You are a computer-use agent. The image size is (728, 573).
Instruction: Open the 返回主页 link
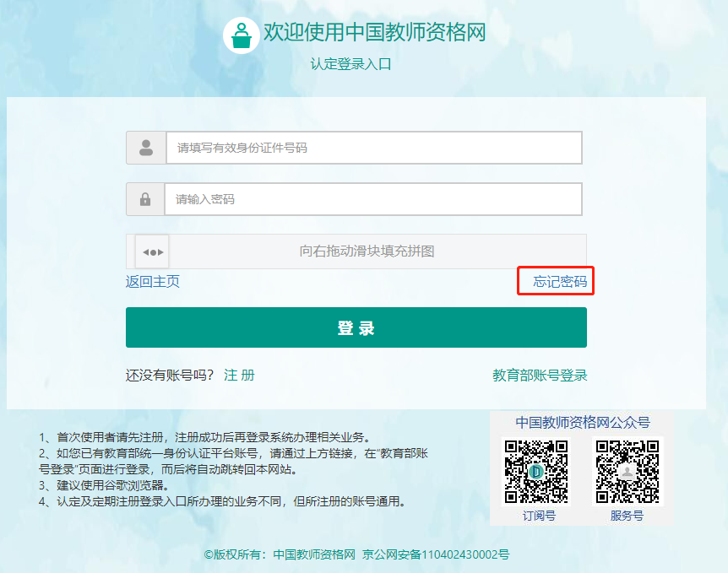pyautogui.click(x=153, y=282)
